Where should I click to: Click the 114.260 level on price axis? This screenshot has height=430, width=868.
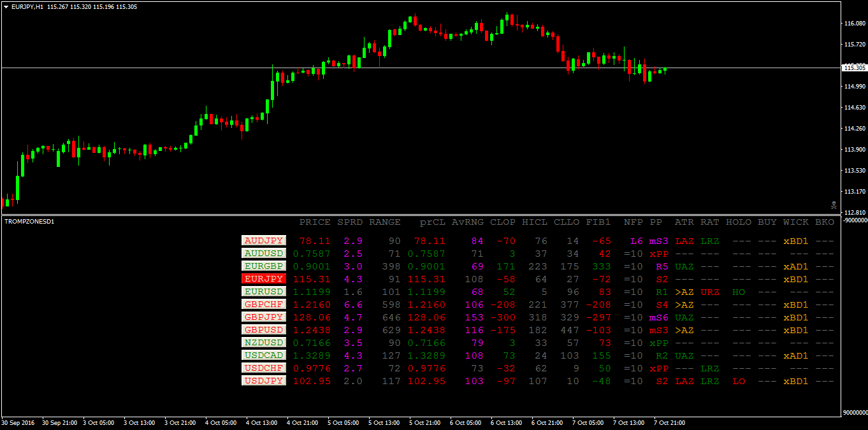click(x=854, y=128)
